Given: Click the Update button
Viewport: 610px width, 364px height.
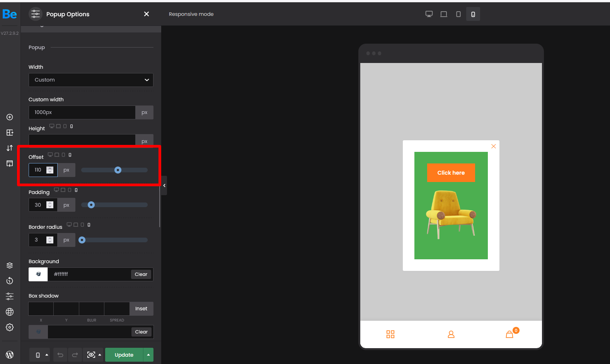Looking at the screenshot, I should tap(124, 355).
